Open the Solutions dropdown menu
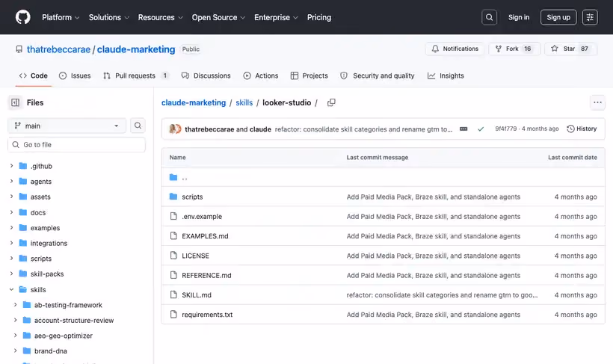Viewport: 613px width, 364px height. (108, 17)
